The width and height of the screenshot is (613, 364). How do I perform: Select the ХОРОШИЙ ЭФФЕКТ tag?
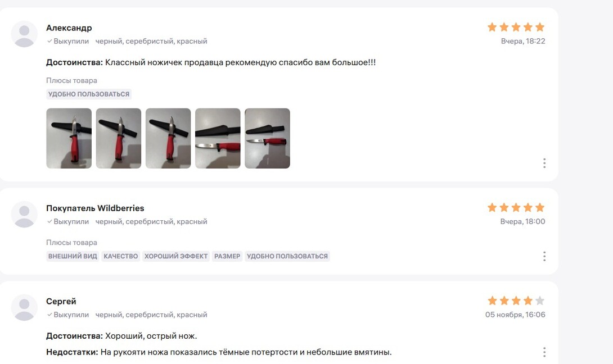176,256
